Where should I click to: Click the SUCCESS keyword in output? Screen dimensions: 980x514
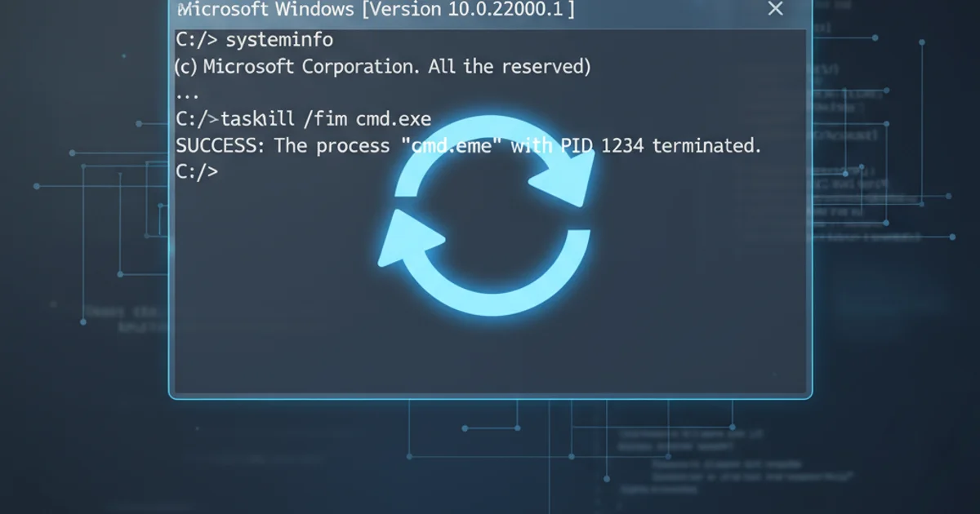pos(221,146)
